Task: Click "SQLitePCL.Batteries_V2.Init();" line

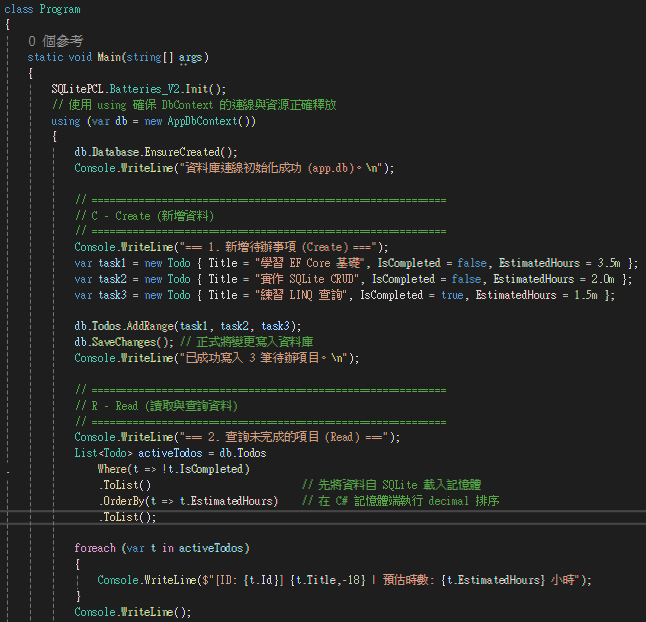Action: pyautogui.click(x=139, y=89)
